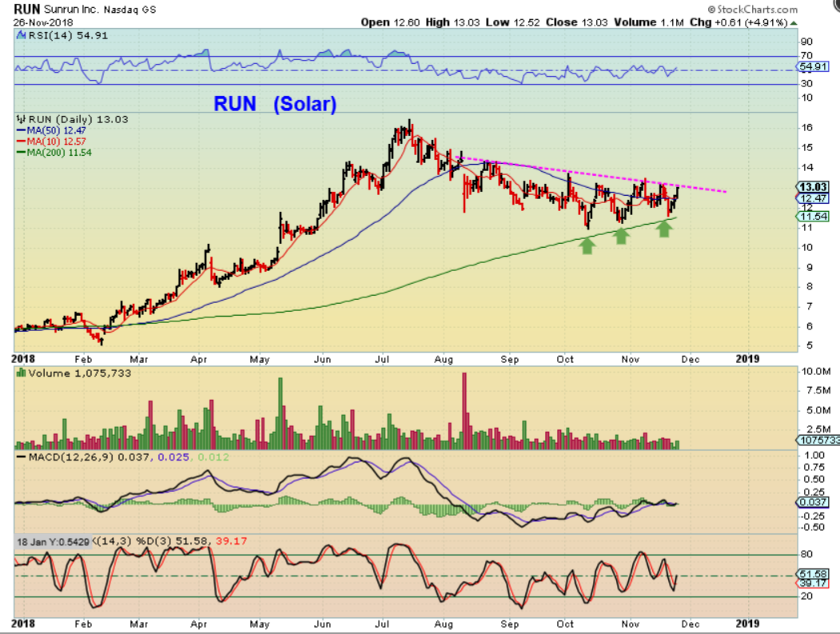The width and height of the screenshot is (840, 634).
Task: Click the RSI(14) 54.91 legend text
Action: (x=68, y=35)
